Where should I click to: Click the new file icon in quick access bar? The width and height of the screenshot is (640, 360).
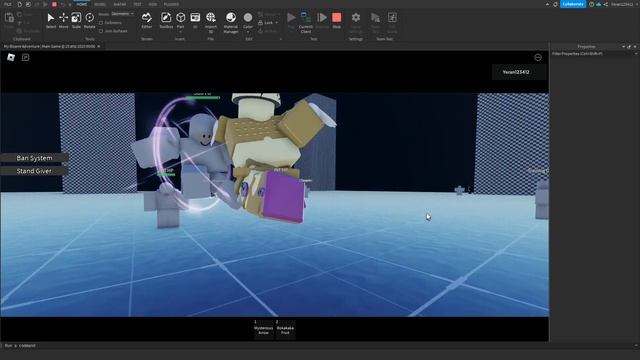coord(19,4)
